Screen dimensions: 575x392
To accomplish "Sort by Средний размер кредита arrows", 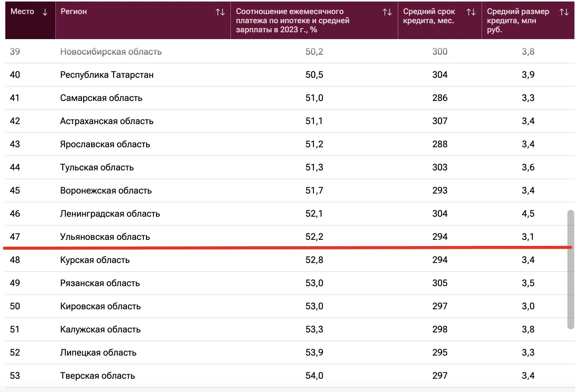I will pos(564,12).
